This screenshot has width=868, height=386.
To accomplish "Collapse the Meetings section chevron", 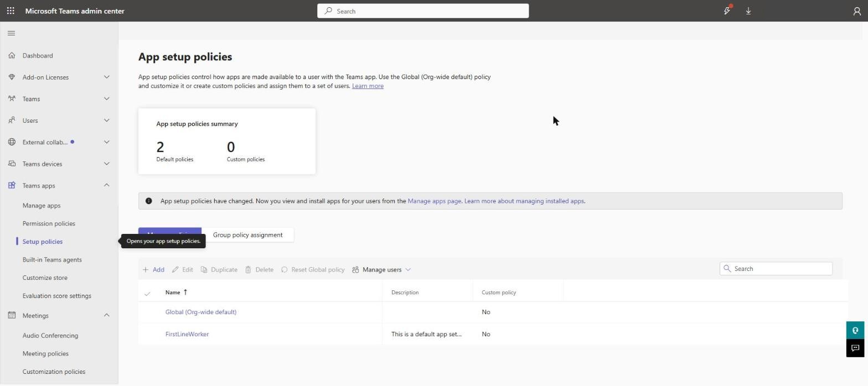I will coord(107,315).
